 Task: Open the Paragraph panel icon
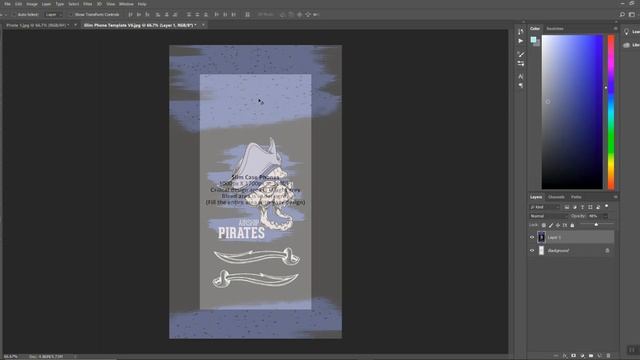(x=520, y=85)
